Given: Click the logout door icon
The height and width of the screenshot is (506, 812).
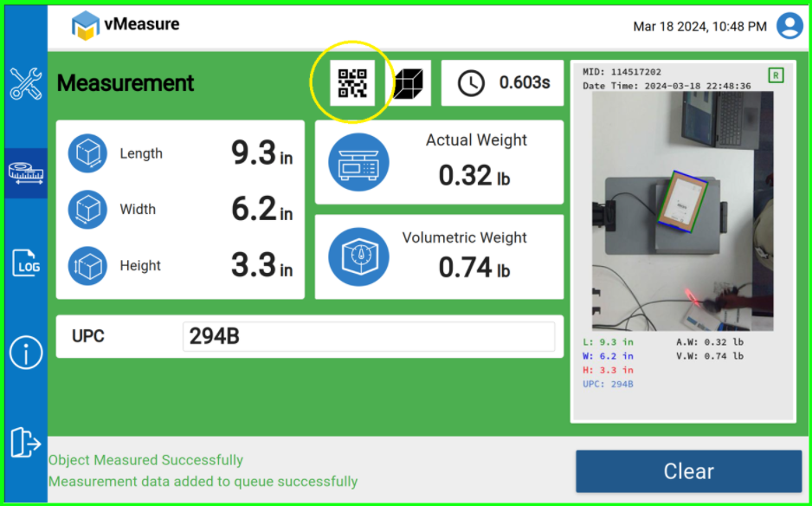Looking at the screenshot, I should pyautogui.click(x=26, y=442).
